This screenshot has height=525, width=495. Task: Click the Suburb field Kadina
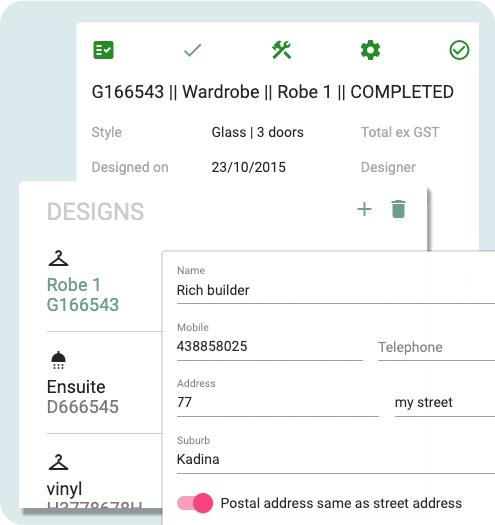(336, 459)
